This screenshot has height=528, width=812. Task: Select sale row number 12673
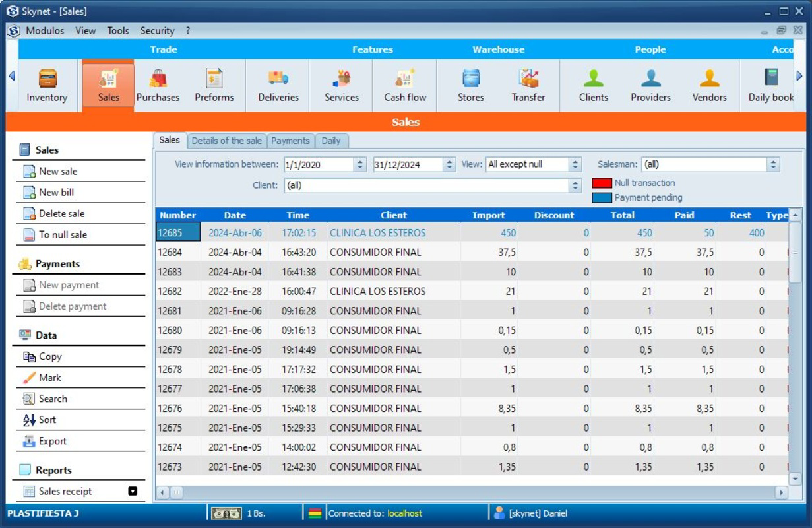pos(472,467)
